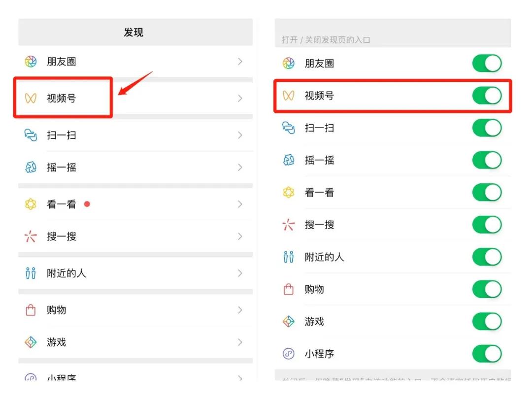This screenshot has height=399, width=532.
Task: Click the 游戏 Games icon
Action: tap(31, 342)
